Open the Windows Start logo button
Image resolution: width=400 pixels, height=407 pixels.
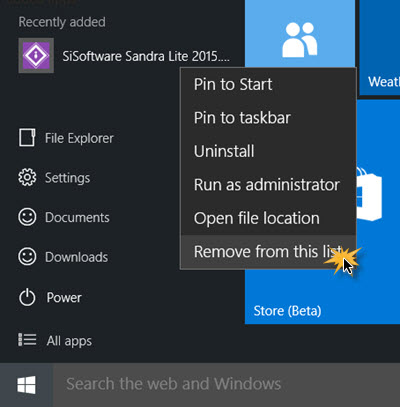click(x=26, y=385)
